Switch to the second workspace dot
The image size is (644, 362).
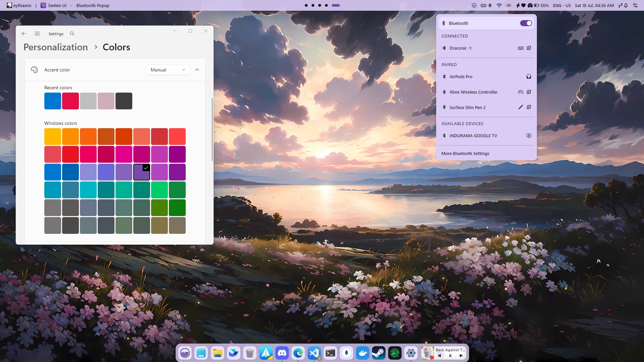(x=313, y=5)
